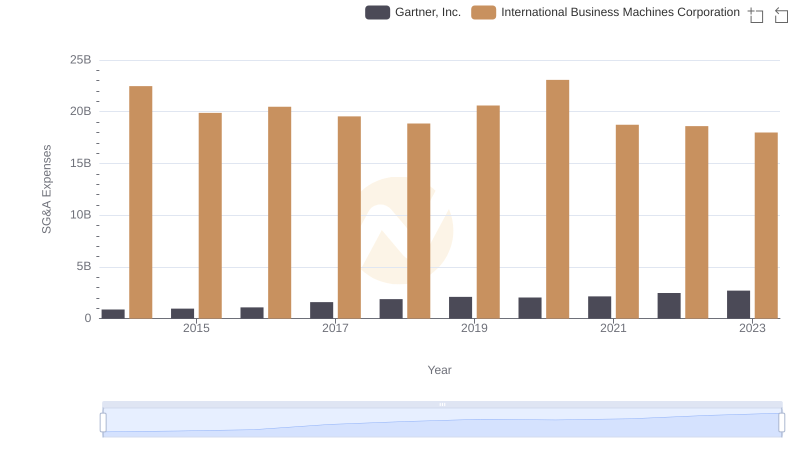
Task: Click the SG&A Expenses axis title
Action: click(46, 189)
